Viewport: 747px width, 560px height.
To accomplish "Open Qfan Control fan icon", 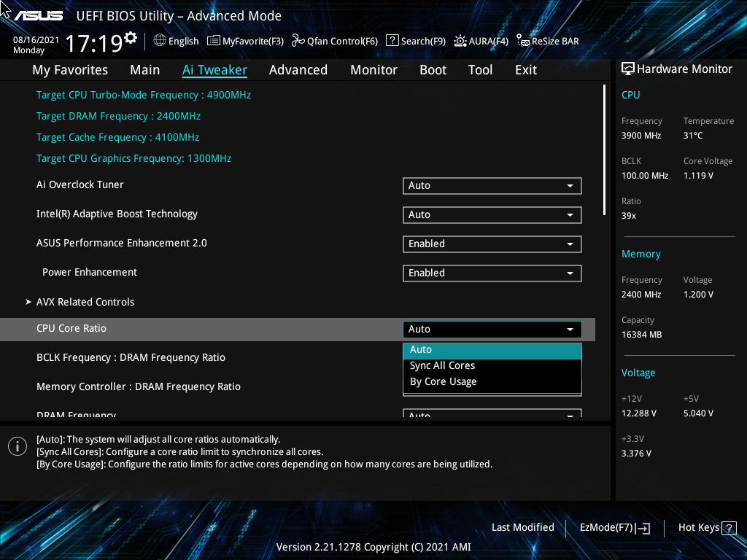I will (x=298, y=41).
